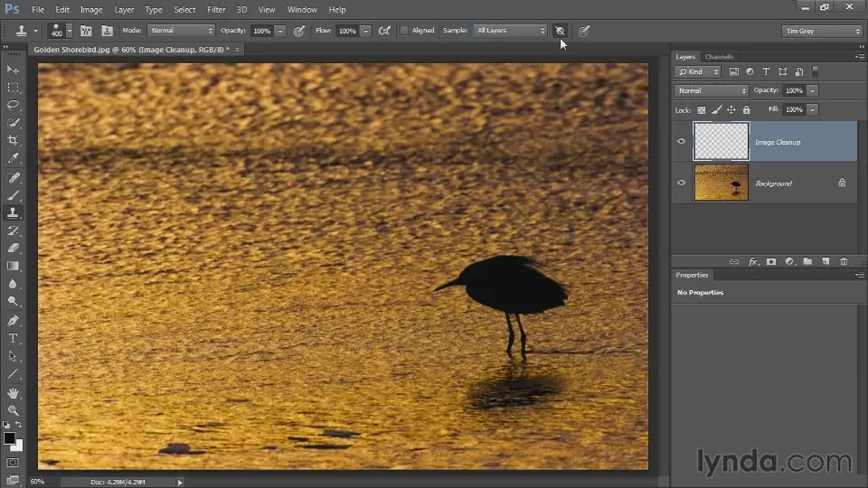This screenshot has width=868, height=488.
Task: Open the Tim Grey workspace dropdown
Action: (x=822, y=31)
